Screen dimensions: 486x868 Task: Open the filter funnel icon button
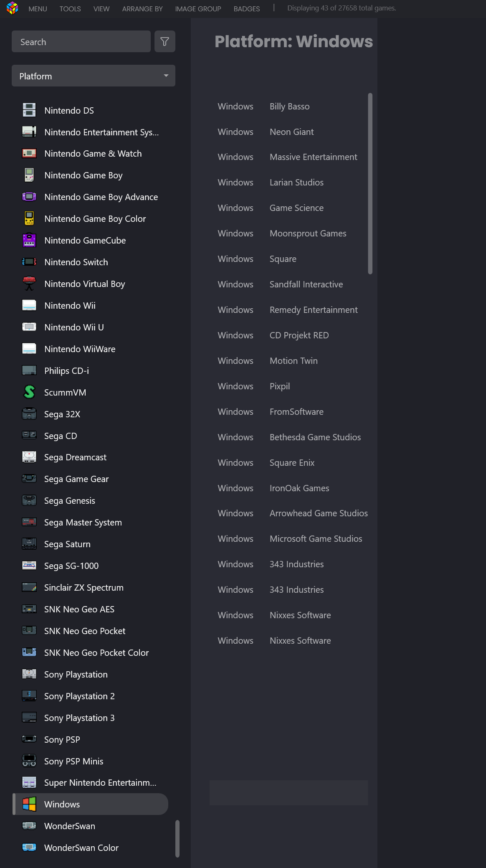165,41
